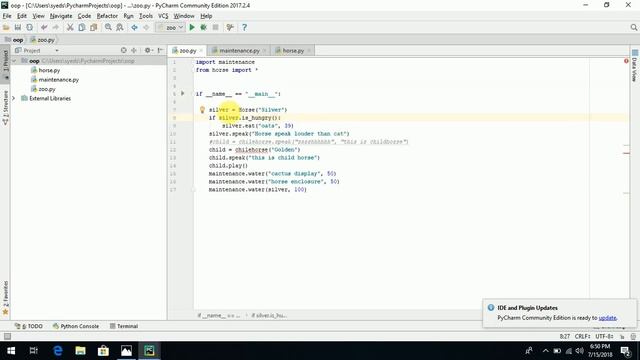The image size is (640, 360).
Task: Open the Navigate menu
Action: (x=61, y=16)
